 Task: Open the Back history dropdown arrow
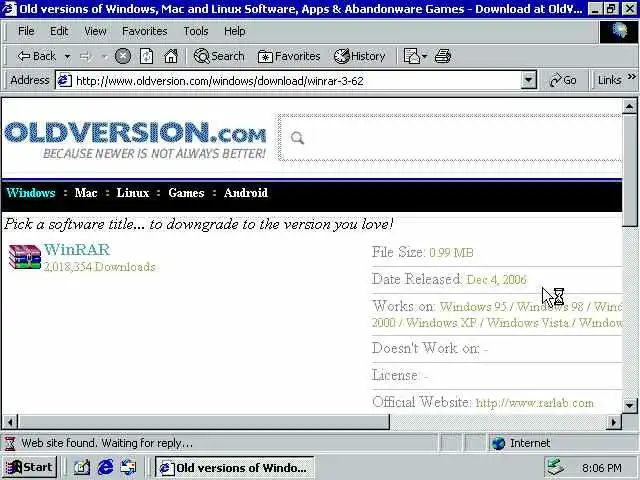(x=67, y=56)
